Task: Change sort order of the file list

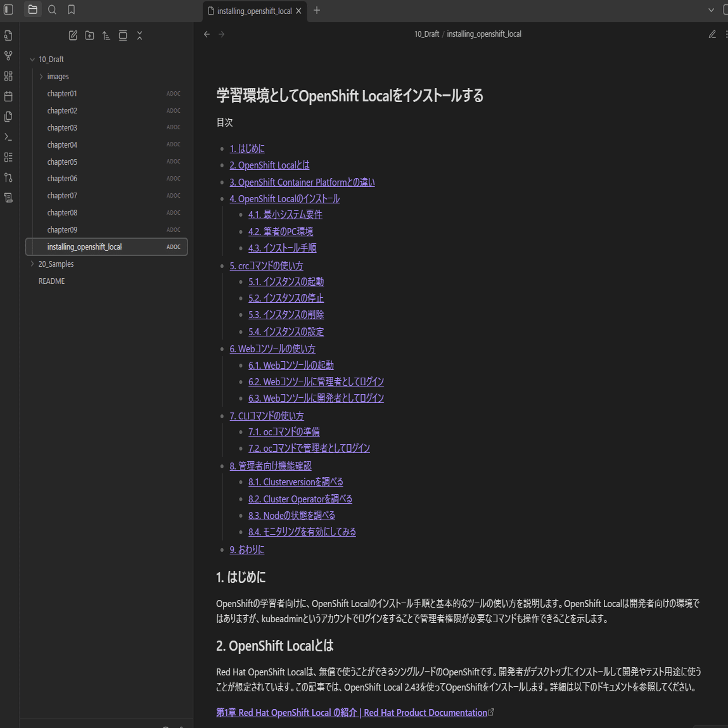Action: (x=106, y=35)
